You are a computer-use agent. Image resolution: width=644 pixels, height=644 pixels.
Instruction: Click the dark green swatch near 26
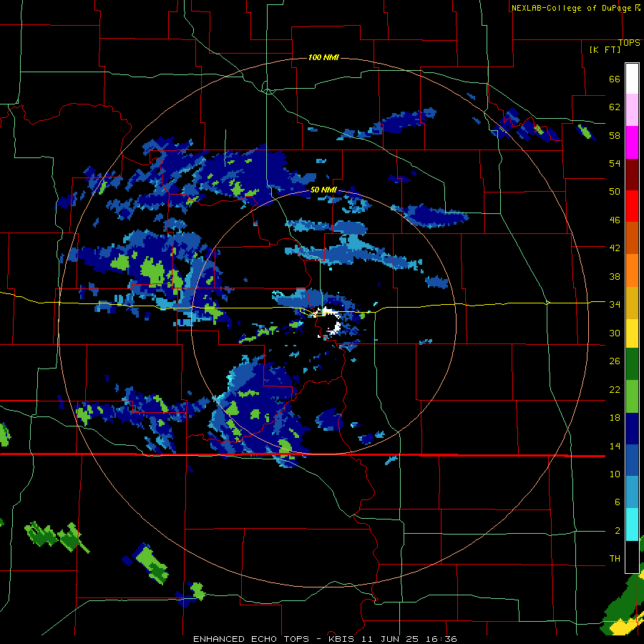tap(632, 364)
